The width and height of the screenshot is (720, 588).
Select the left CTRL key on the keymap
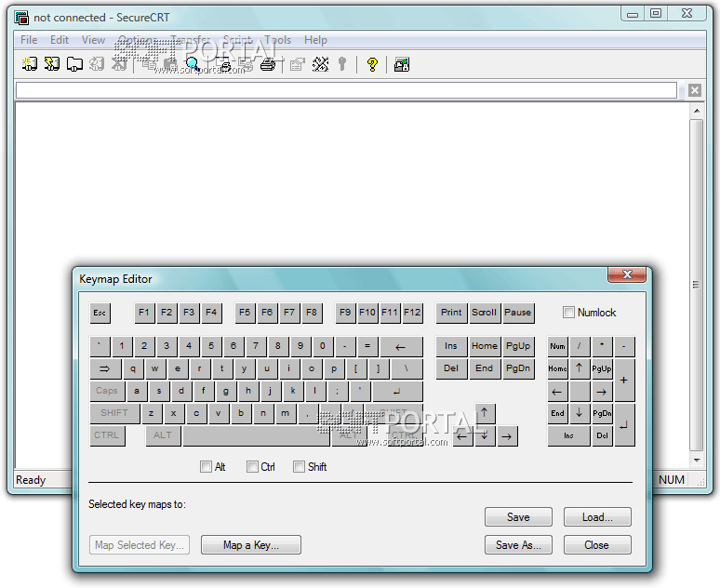pos(108,435)
